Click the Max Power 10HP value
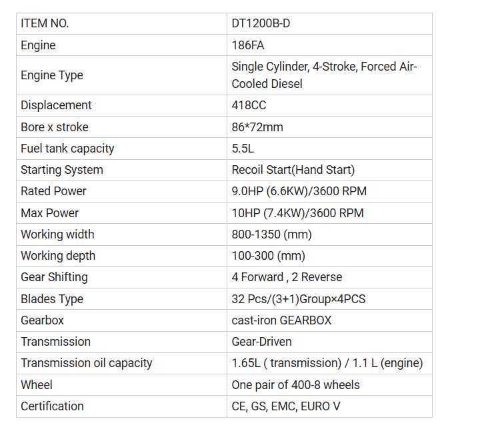The width and height of the screenshot is (504, 425). 297,213
